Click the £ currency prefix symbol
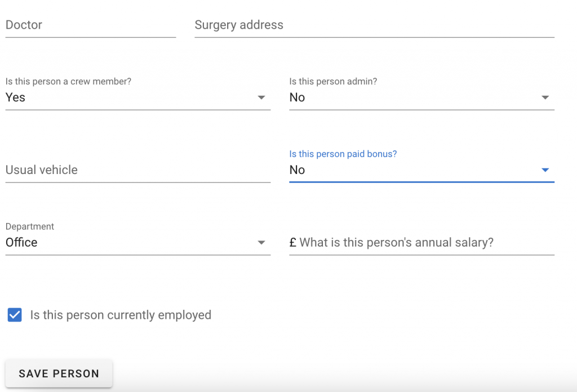This screenshot has width=577, height=392. (293, 243)
